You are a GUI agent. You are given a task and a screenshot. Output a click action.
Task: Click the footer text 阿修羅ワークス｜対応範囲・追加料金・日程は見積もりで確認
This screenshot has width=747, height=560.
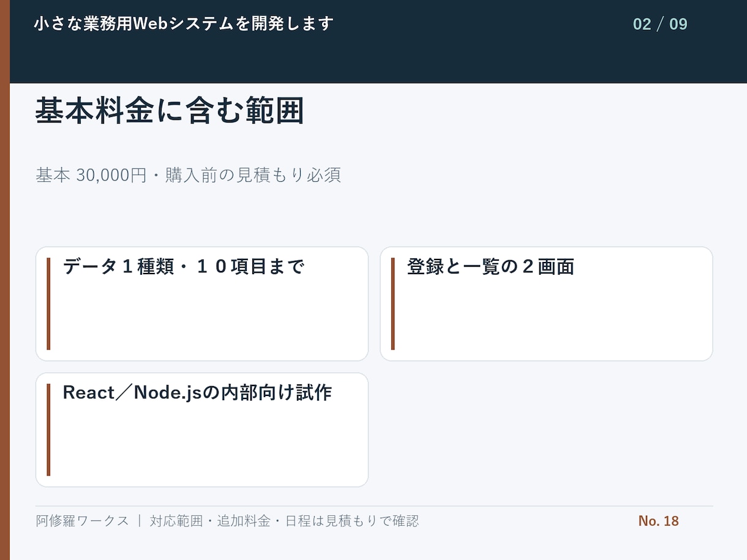(x=227, y=521)
